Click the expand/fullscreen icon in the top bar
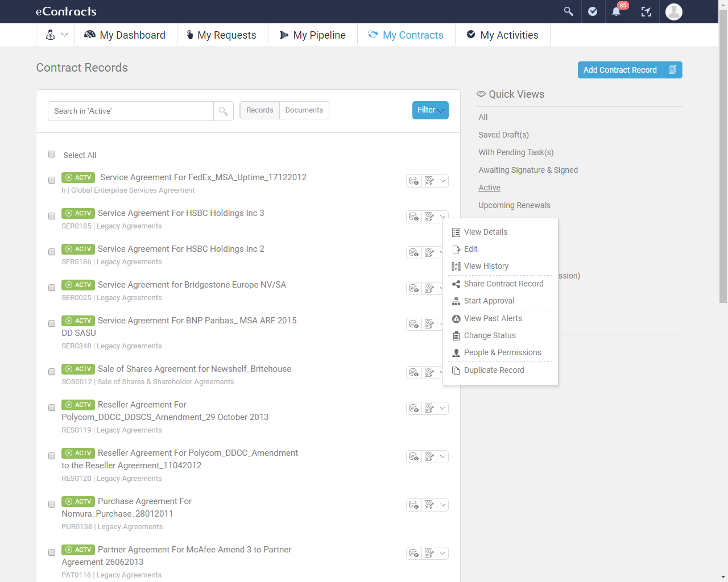This screenshot has width=728, height=582. tap(646, 11)
